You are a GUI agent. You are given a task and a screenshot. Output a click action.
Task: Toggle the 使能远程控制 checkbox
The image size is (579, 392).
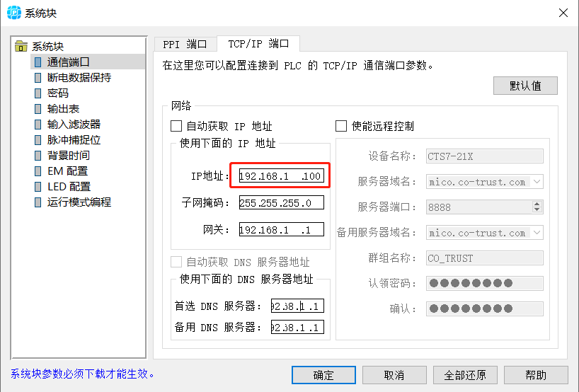pyautogui.click(x=341, y=126)
